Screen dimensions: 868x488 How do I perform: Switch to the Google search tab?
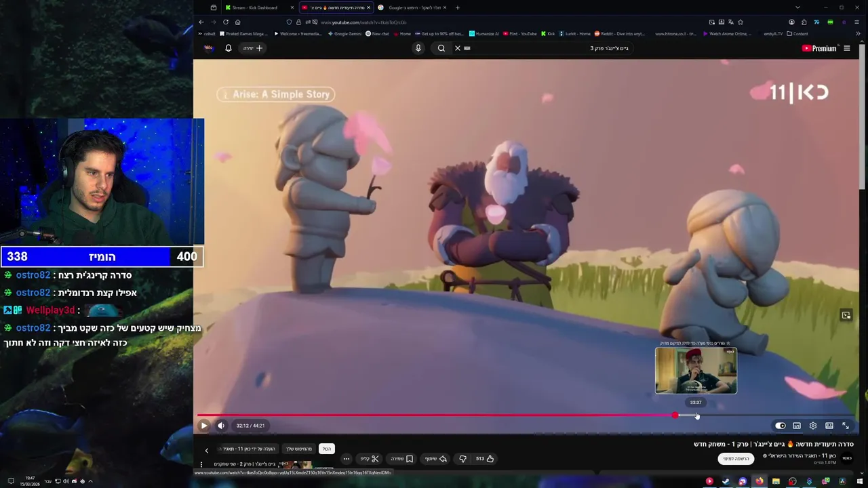pyautogui.click(x=413, y=7)
